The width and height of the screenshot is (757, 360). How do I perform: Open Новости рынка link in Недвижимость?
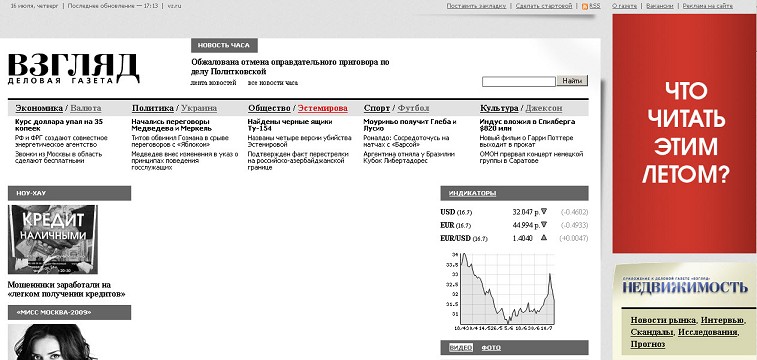[663, 320]
